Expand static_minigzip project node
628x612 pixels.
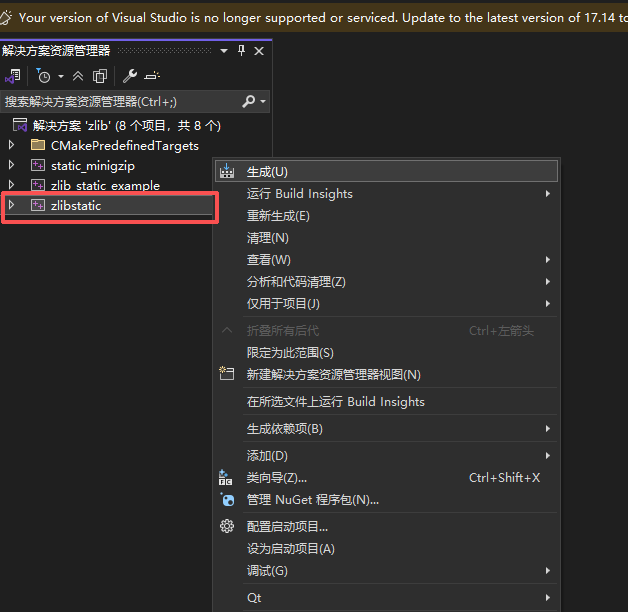(12, 165)
